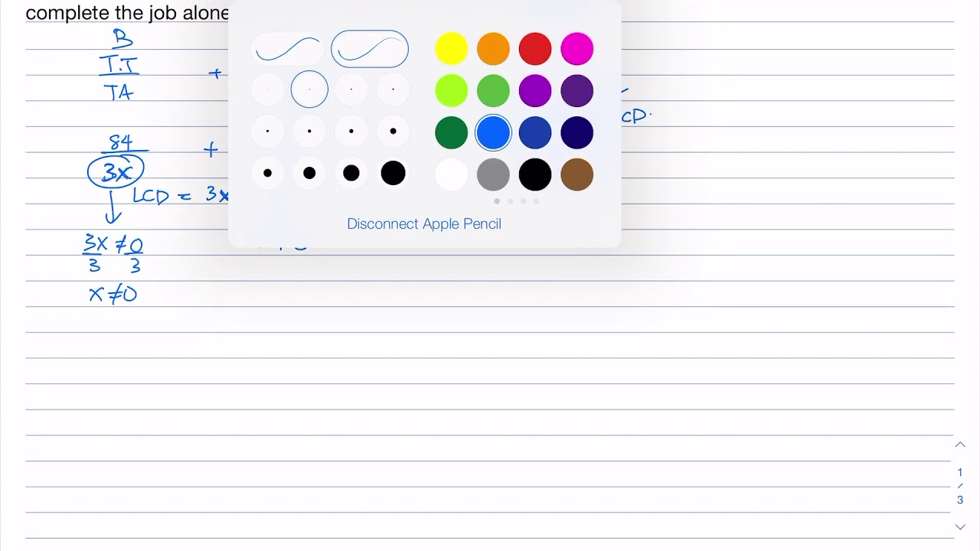Tap Disconnect Apple Pencil
Screen dimensions: 980x551
tap(424, 224)
